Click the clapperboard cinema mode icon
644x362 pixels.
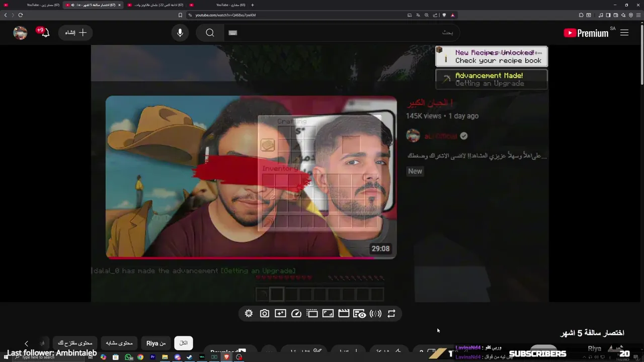tap(344, 313)
